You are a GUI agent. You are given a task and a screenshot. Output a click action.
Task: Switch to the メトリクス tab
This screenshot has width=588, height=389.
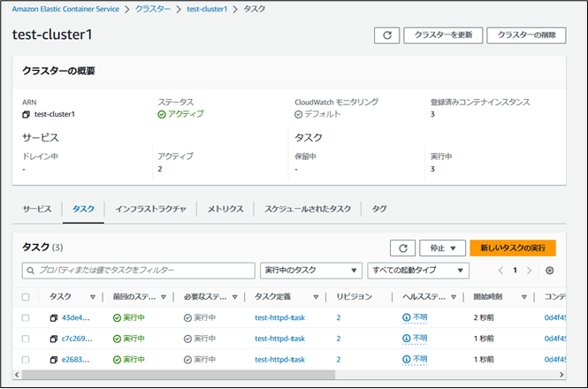coord(225,210)
